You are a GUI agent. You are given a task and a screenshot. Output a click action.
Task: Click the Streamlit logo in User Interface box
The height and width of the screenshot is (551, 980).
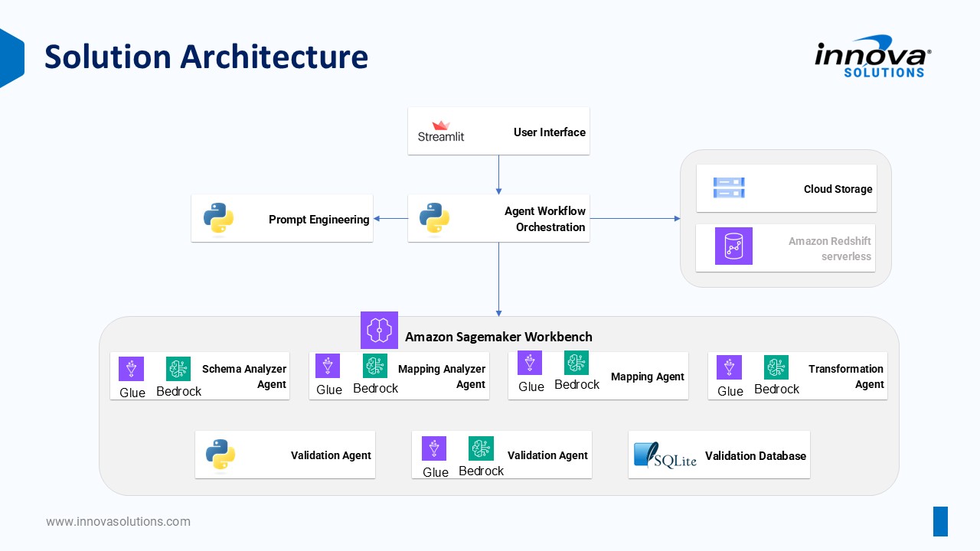click(x=441, y=132)
